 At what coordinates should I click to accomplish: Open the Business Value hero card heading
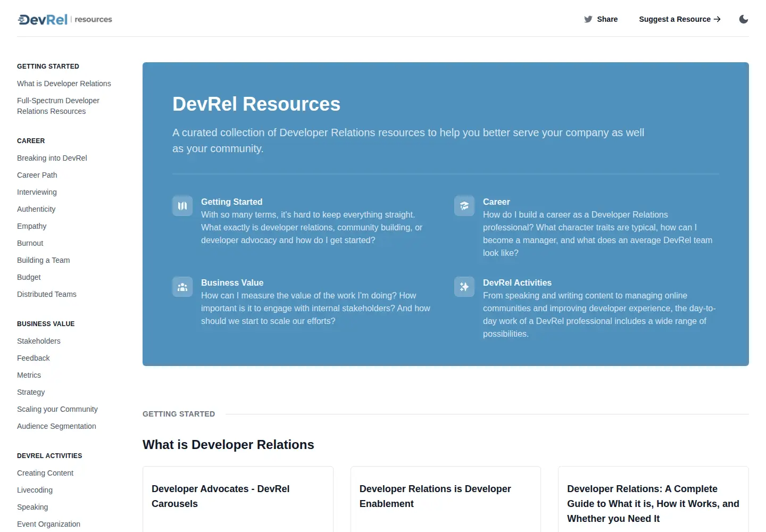coord(232,282)
